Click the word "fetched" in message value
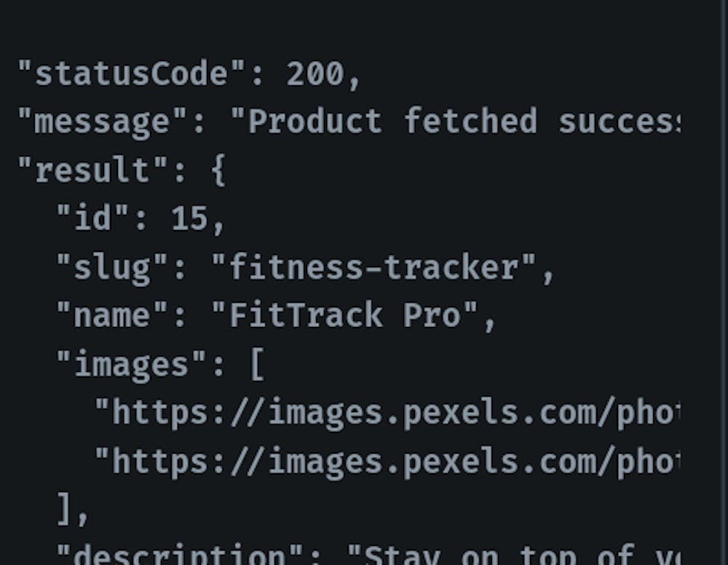Viewport: 728px width, 565px height. (x=470, y=122)
